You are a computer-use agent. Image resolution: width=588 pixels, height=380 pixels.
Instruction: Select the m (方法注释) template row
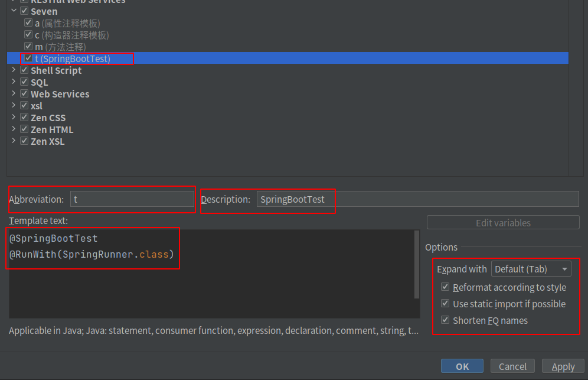pyautogui.click(x=288, y=47)
